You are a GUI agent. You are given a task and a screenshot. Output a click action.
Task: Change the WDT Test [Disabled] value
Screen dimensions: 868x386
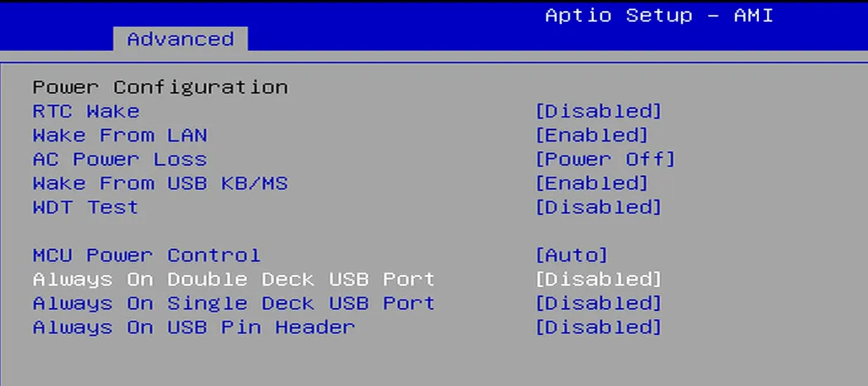coord(598,207)
